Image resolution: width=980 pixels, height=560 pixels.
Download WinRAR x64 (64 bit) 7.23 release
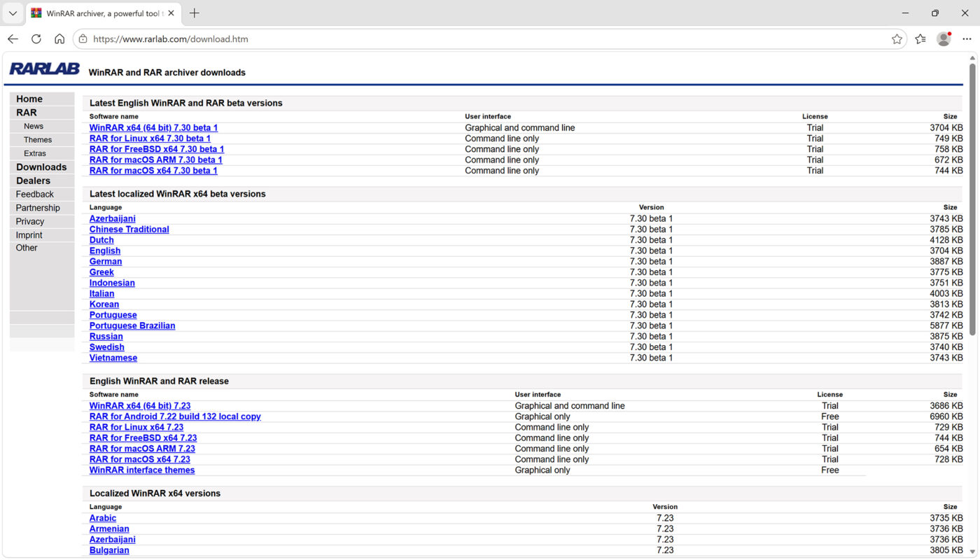pyautogui.click(x=140, y=406)
